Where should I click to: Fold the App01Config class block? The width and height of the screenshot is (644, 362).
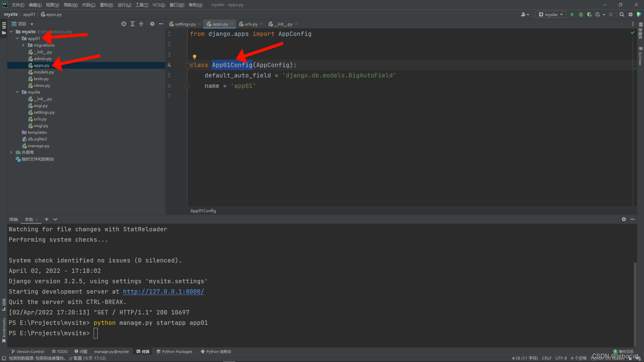click(187, 65)
